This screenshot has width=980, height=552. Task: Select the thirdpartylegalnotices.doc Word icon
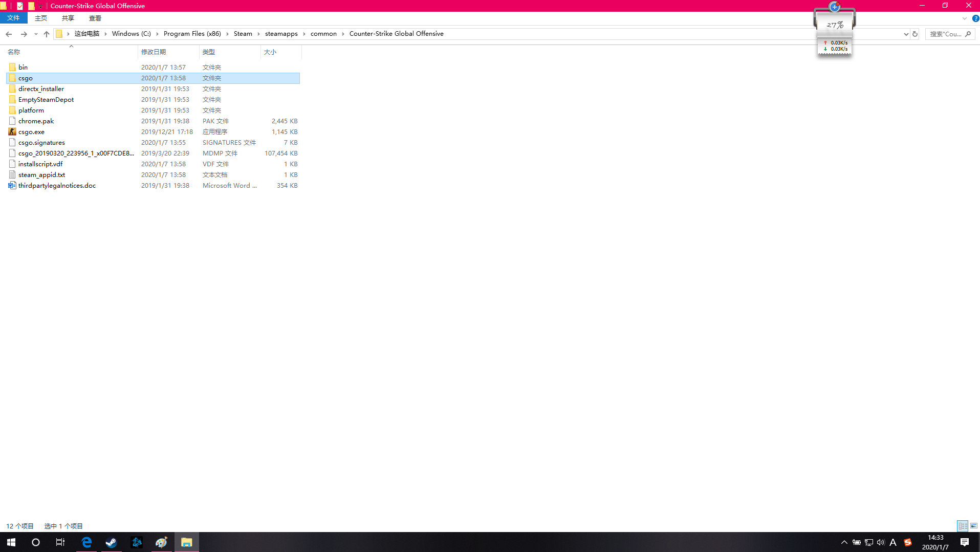point(12,185)
